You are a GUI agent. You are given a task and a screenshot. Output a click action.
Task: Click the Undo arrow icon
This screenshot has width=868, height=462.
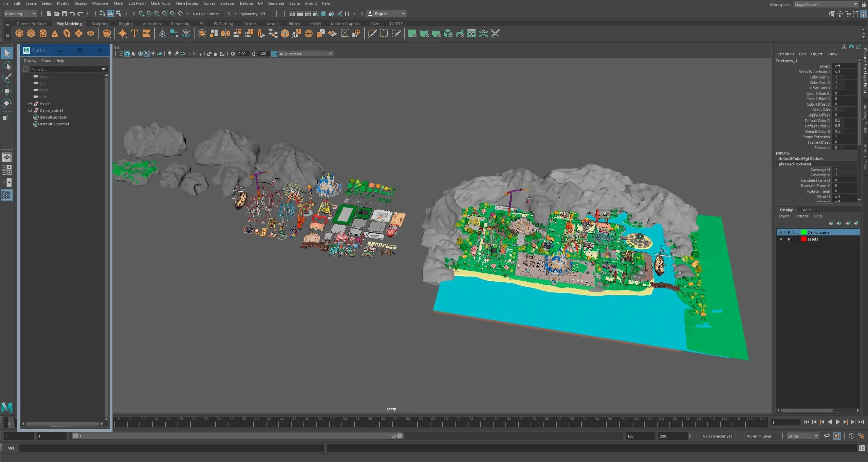tap(72, 14)
